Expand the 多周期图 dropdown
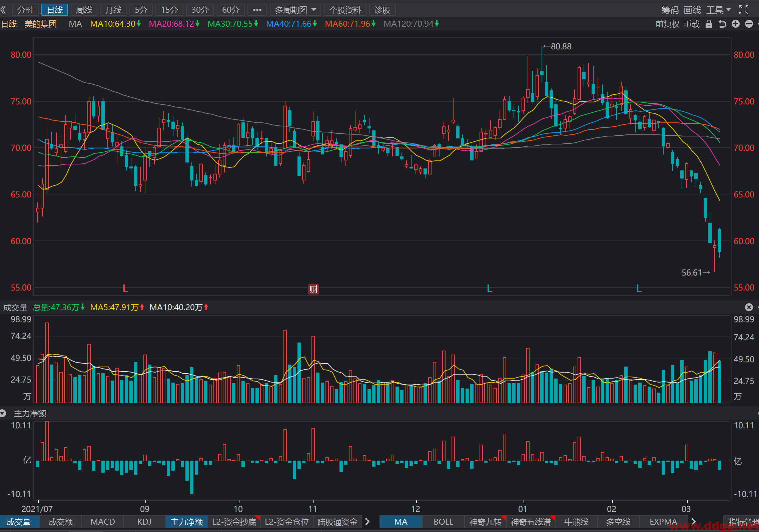This screenshot has height=532, width=759. (x=295, y=10)
